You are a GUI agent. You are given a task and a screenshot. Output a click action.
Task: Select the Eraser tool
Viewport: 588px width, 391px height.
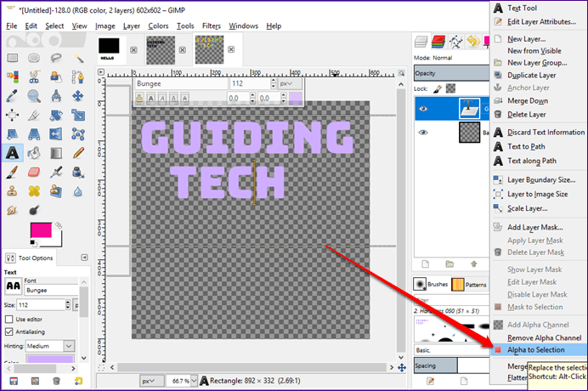[34, 173]
